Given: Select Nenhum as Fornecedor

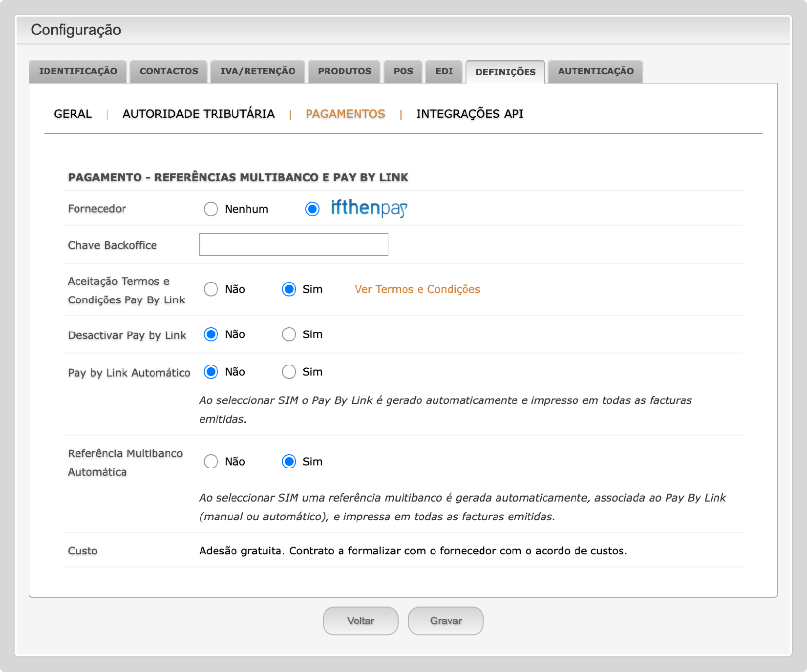Looking at the screenshot, I should pyautogui.click(x=211, y=209).
